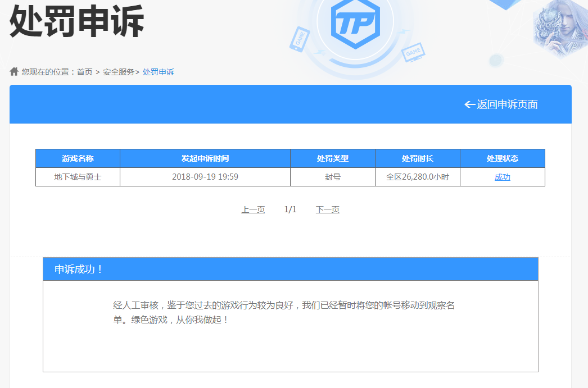Select the 封号 penalty type cell
Image resolution: width=588 pixels, height=388 pixels.
pyautogui.click(x=333, y=177)
